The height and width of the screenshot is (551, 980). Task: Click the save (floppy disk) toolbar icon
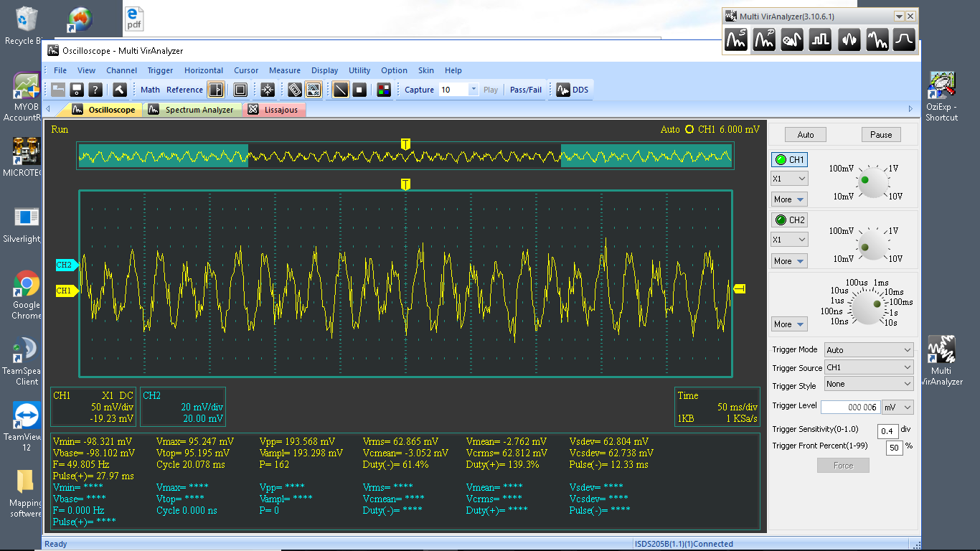(76, 90)
